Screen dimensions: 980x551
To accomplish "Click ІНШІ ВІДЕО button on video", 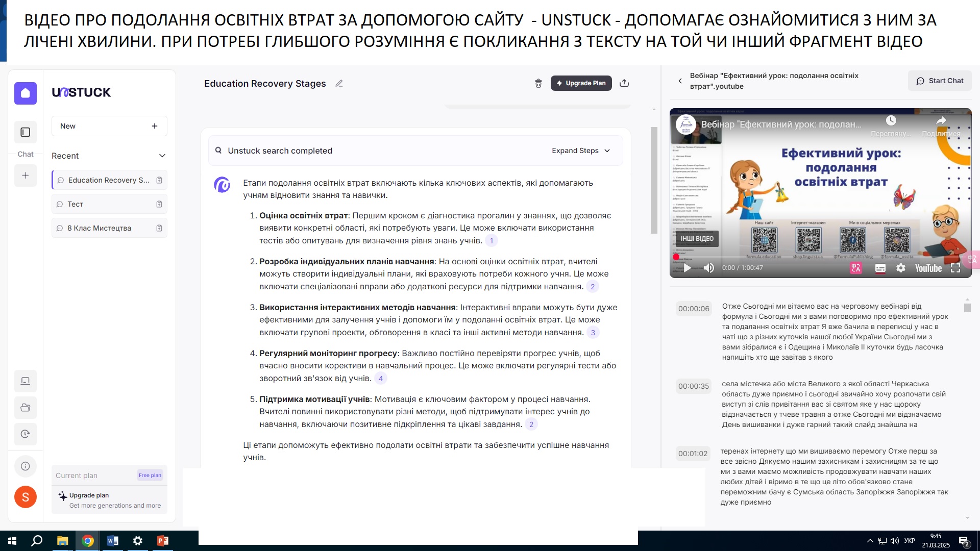I will pyautogui.click(x=697, y=239).
